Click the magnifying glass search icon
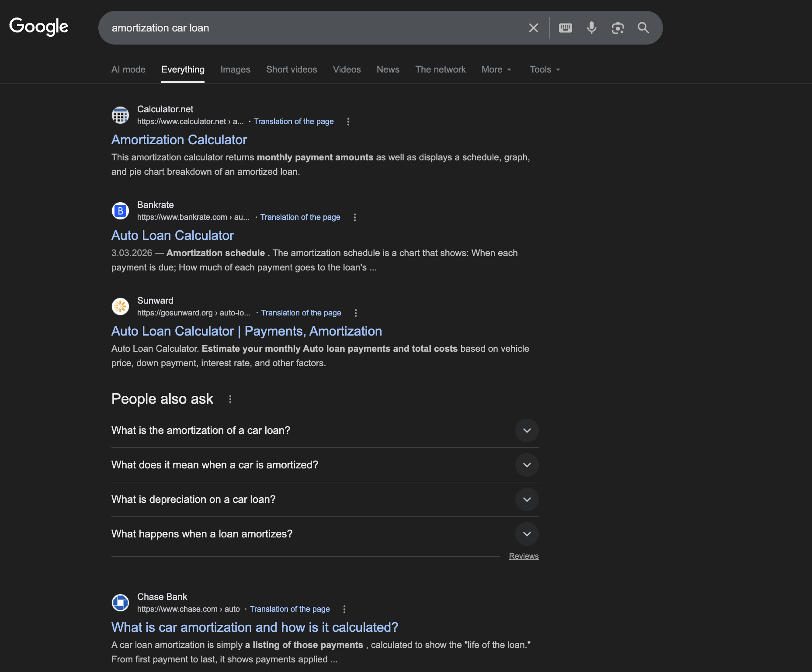Screen dimensions: 812x672 tap(643, 28)
